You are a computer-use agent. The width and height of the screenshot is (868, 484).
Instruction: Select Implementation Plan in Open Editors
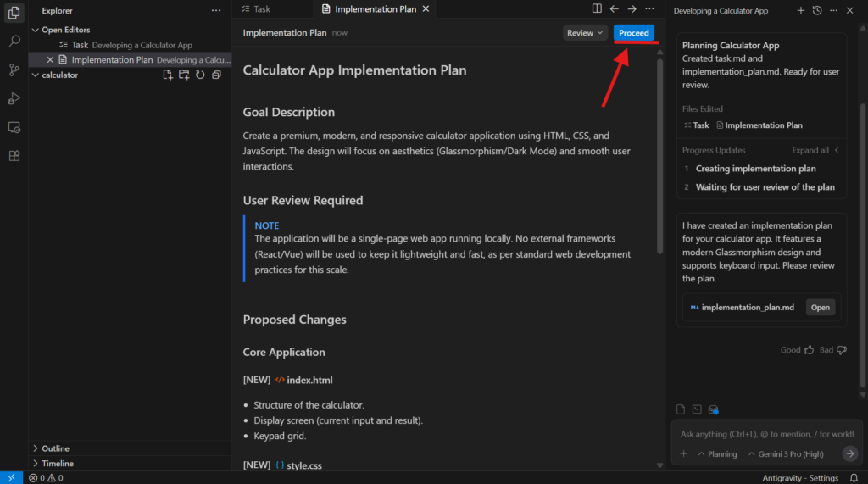pos(113,60)
